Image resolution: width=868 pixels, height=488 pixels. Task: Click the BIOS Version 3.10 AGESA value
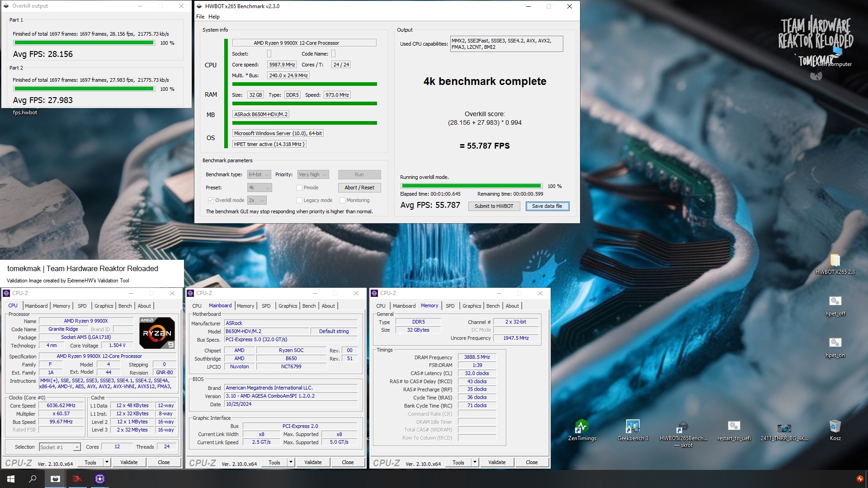pyautogui.click(x=291, y=396)
